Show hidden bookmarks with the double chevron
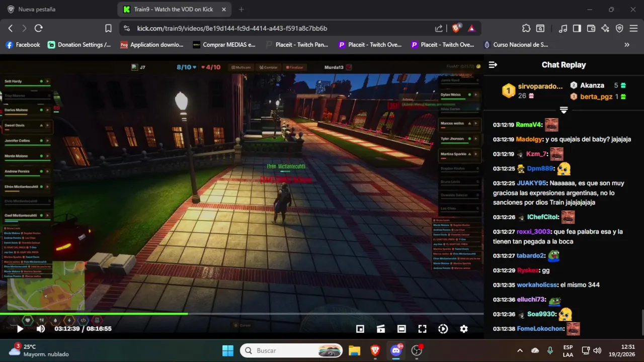Image resolution: width=644 pixels, height=362 pixels. (627, 45)
